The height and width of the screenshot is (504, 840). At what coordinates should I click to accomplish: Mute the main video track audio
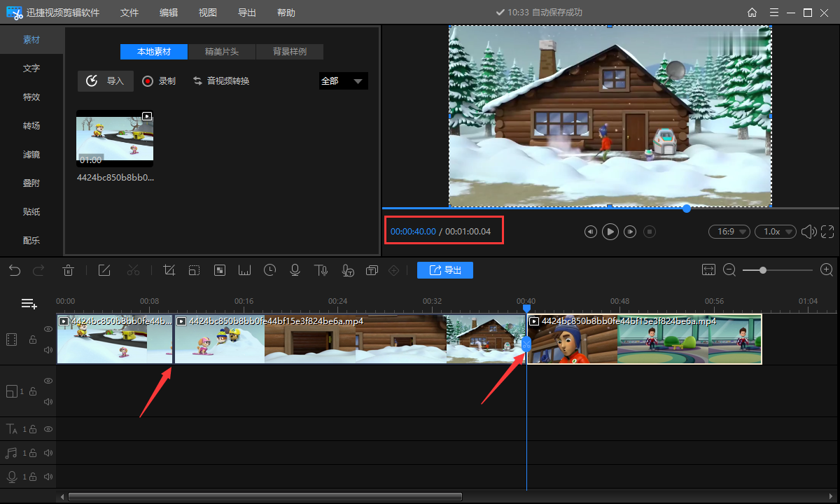[x=48, y=350]
